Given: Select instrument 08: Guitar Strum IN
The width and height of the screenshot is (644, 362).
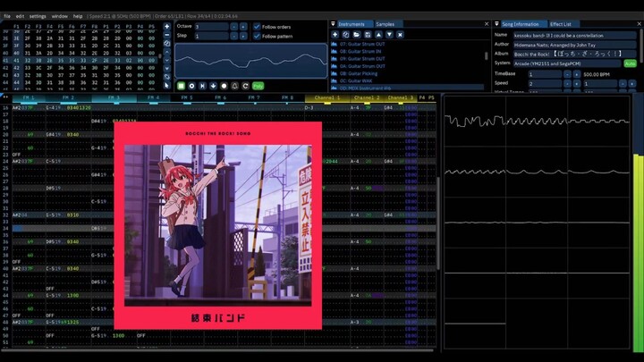Looking at the screenshot, I should point(360,51).
